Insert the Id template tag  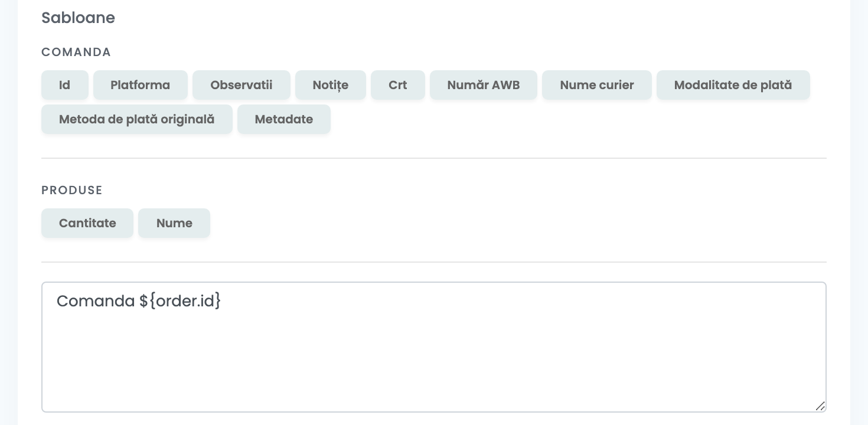[65, 85]
